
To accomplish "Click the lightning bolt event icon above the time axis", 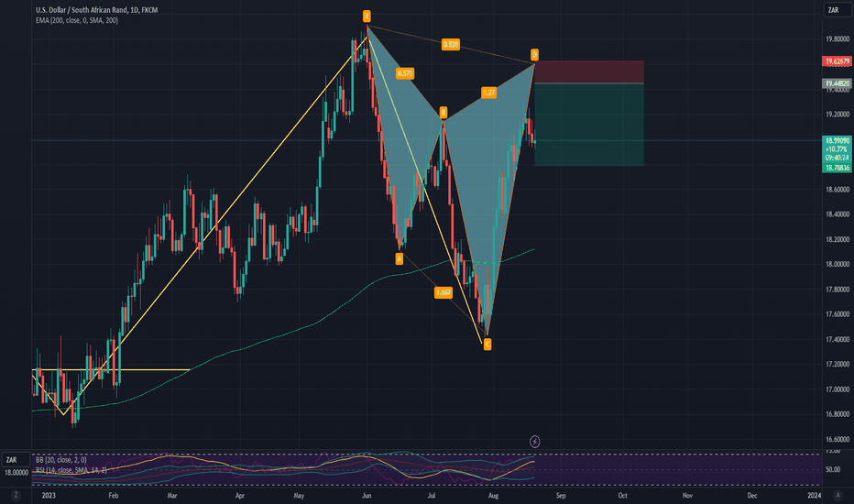I will [535, 442].
